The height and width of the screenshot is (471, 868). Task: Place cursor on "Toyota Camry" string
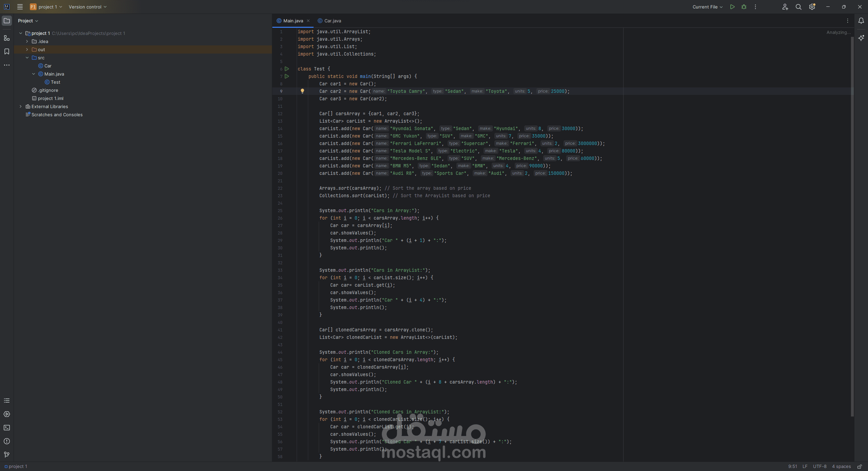[x=406, y=91]
